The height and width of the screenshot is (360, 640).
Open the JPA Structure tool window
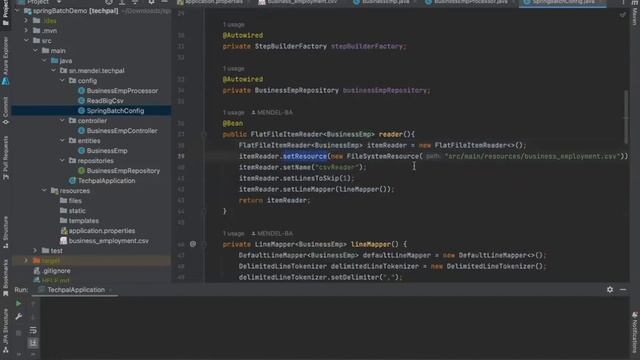pyautogui.click(x=5, y=331)
